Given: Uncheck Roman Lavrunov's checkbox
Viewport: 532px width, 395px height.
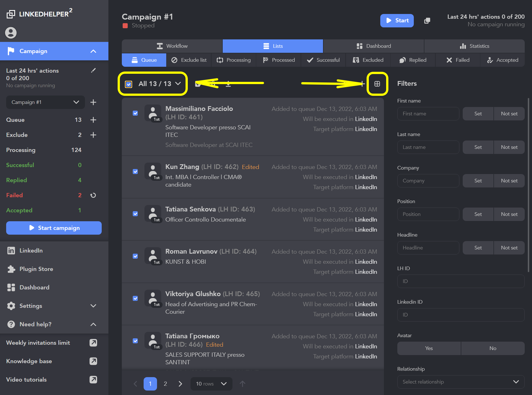Looking at the screenshot, I should pyautogui.click(x=135, y=256).
